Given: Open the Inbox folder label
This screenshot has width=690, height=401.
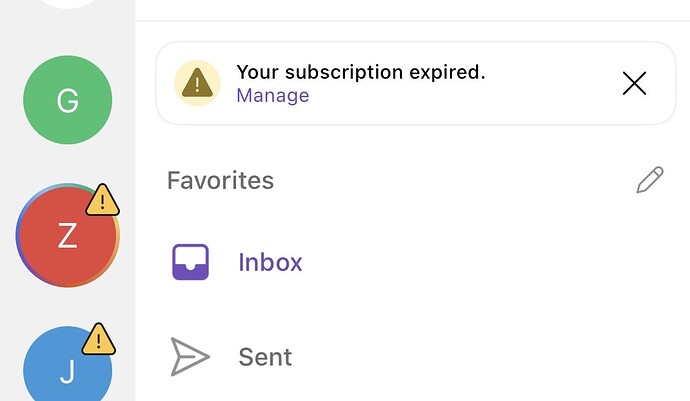Looking at the screenshot, I should [270, 263].
